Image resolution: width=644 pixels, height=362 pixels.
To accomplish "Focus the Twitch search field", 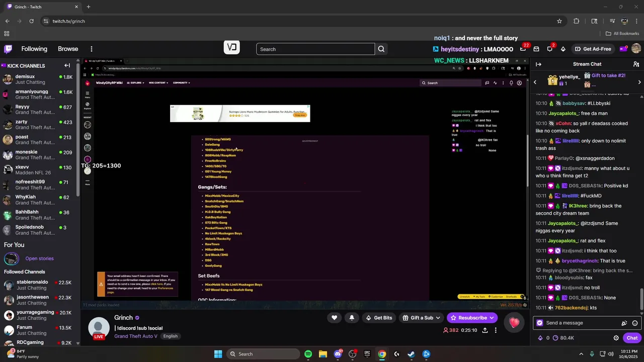I will 315,49.
